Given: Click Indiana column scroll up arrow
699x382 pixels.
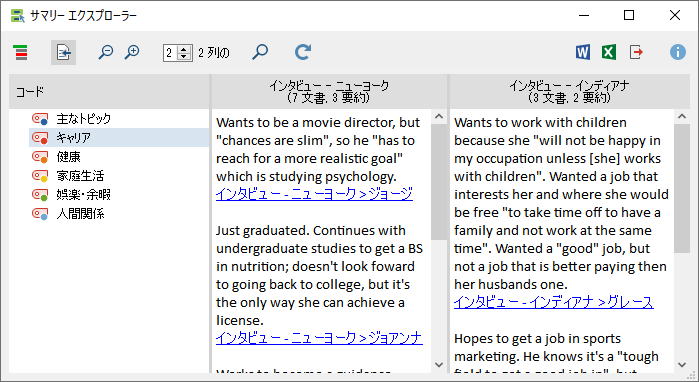Looking at the screenshot, I should 682,117.
